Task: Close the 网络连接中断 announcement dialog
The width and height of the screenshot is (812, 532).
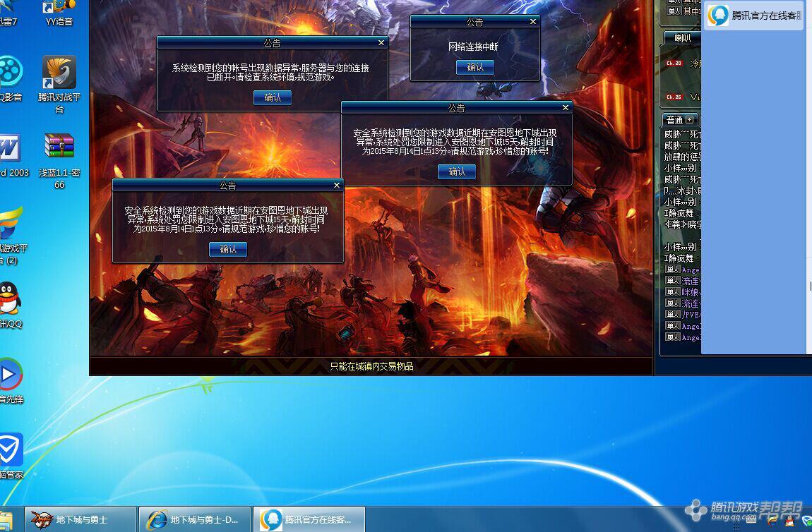Action: pos(533,22)
